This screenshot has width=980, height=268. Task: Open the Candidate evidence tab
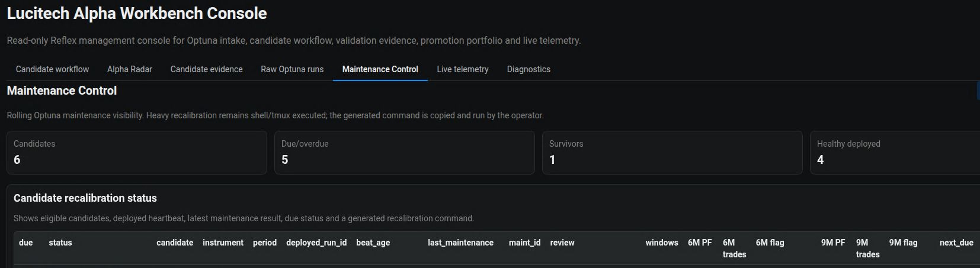[206, 69]
